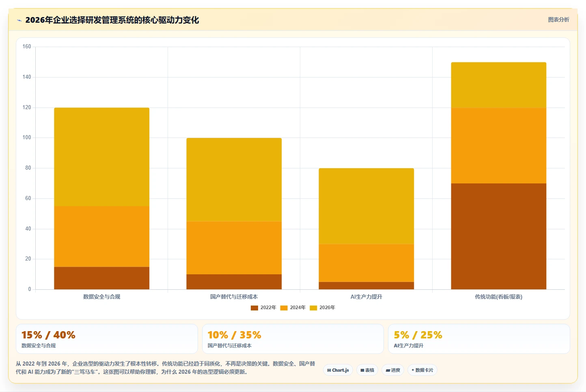Viewport: 586px width, 392px height.
Task: Click the 60 y-axis tick label
Action: 28,198
